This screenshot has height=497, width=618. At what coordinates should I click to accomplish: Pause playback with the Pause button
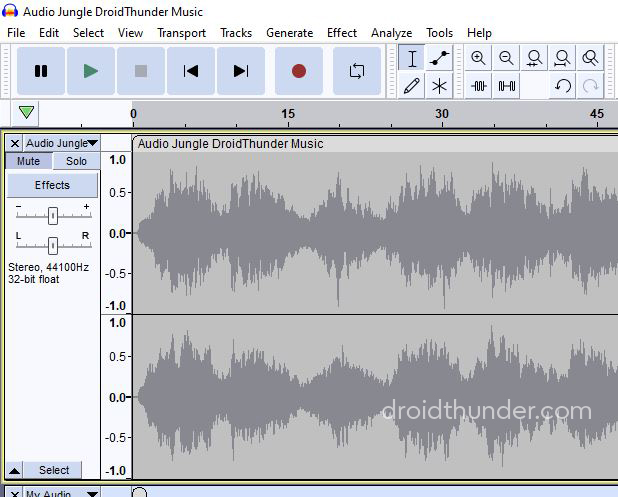click(x=41, y=71)
